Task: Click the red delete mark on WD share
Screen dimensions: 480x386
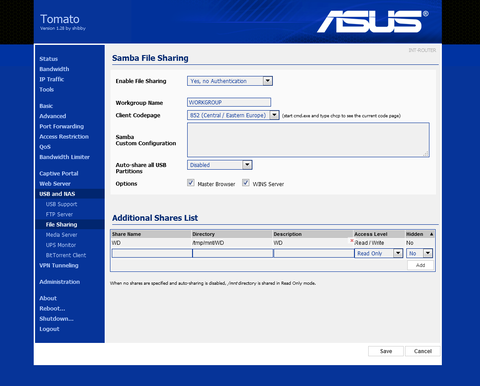Action: click(x=352, y=240)
